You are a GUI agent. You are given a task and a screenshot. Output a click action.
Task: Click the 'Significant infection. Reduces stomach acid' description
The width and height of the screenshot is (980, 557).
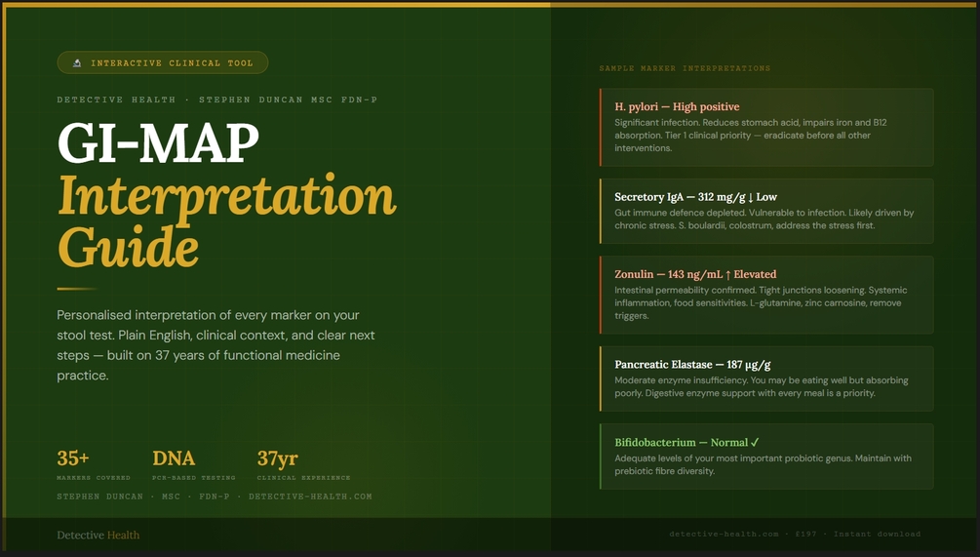(x=751, y=135)
